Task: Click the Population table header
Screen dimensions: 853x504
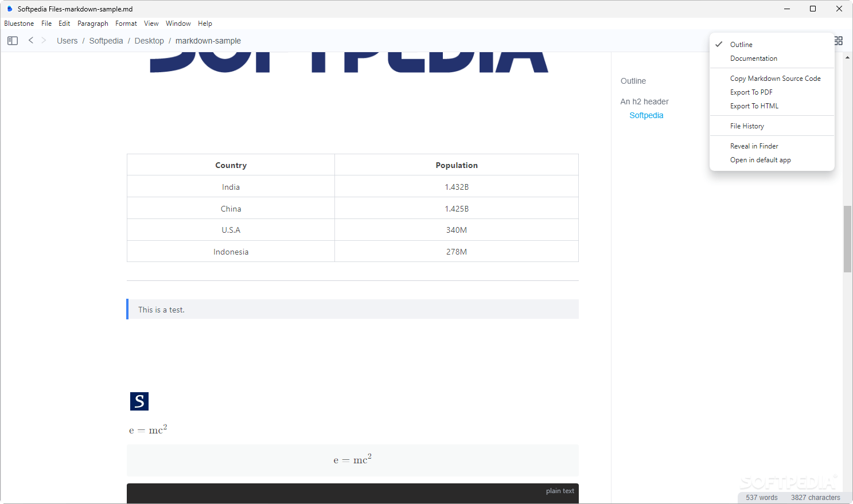Action: coord(457,165)
